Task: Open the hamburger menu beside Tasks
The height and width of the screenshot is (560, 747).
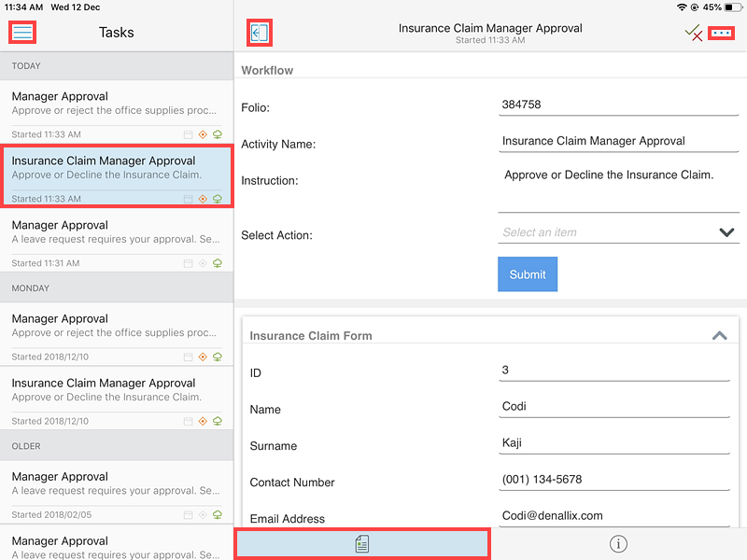Action: click(x=22, y=33)
